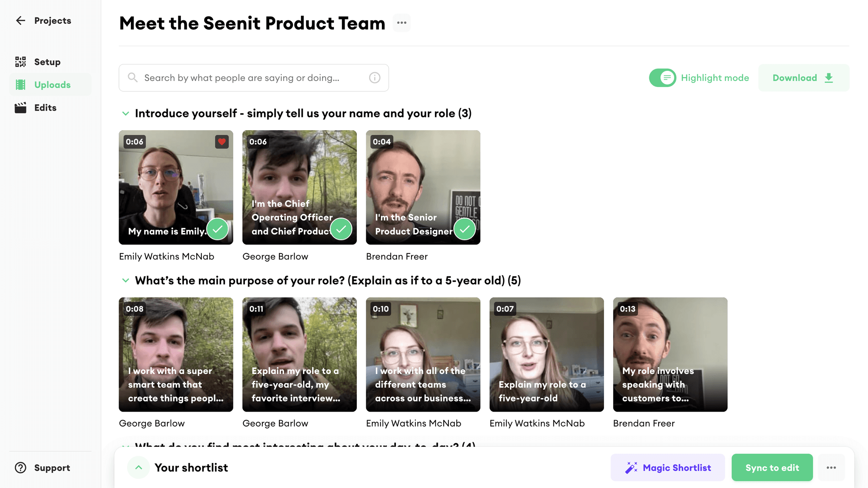Collapse the Your shortlist panel
Viewport: 868px width, 488px height.
tap(138, 467)
